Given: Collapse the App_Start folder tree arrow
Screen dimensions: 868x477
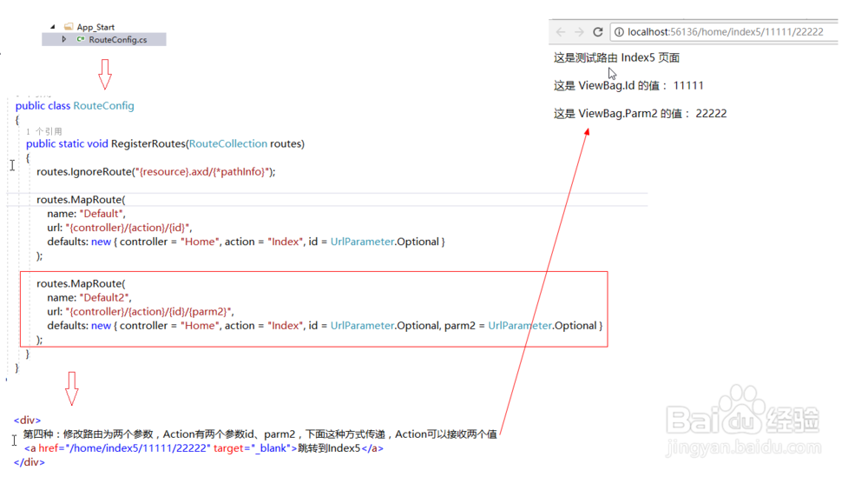Looking at the screenshot, I should click(x=53, y=27).
